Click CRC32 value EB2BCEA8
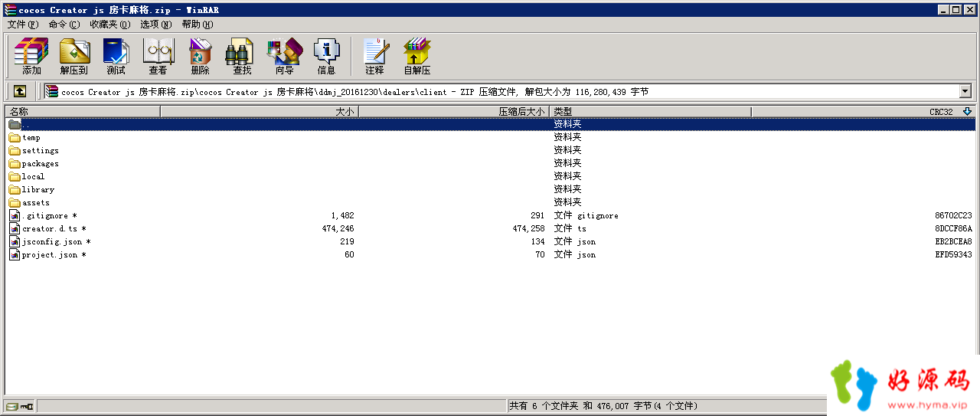 [953, 242]
